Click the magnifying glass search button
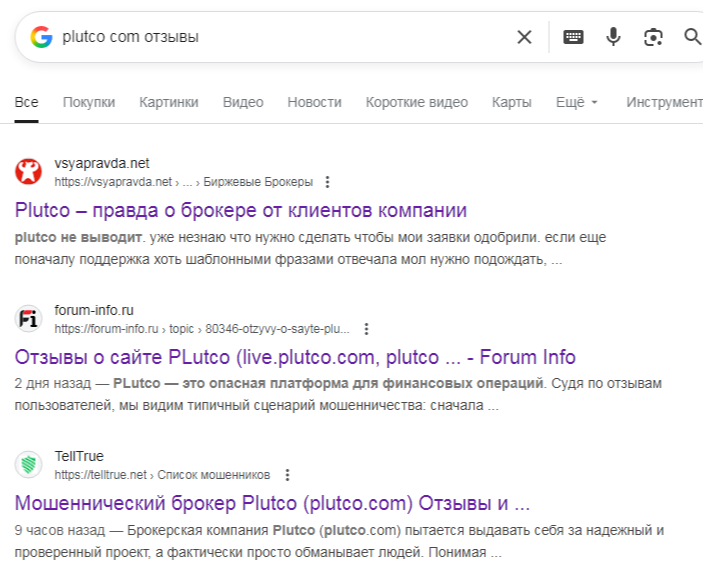The width and height of the screenshot is (703, 572). 693,37
